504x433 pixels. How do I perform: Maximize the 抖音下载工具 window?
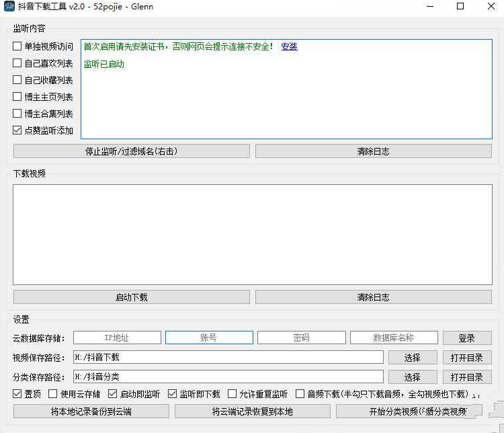(x=460, y=7)
